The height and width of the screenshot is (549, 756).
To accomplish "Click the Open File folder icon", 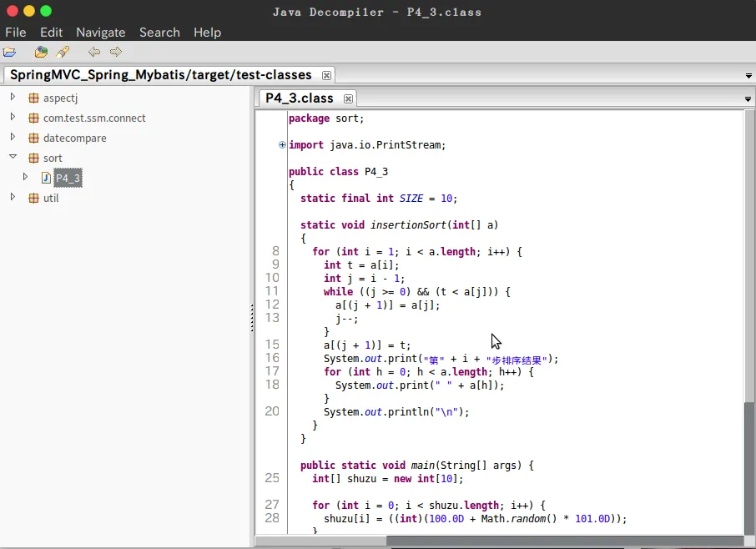I will [9, 52].
